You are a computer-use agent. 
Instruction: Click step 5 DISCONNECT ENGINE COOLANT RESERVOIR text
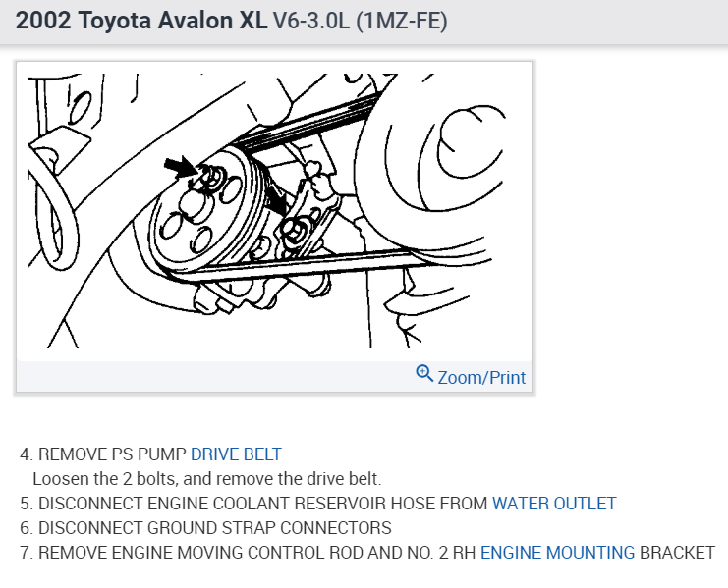click(x=253, y=504)
